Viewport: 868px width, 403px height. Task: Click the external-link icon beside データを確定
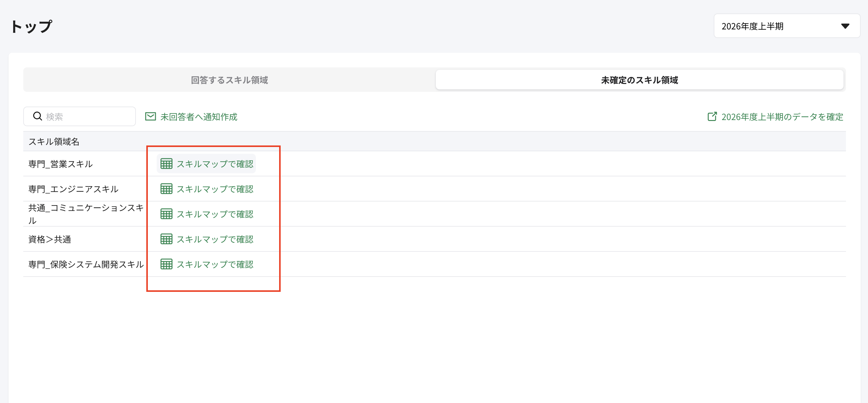pyautogui.click(x=712, y=117)
